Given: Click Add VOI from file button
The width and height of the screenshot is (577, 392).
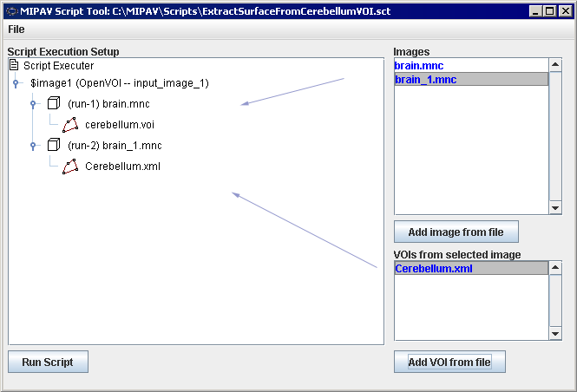Looking at the screenshot, I should click(449, 363).
